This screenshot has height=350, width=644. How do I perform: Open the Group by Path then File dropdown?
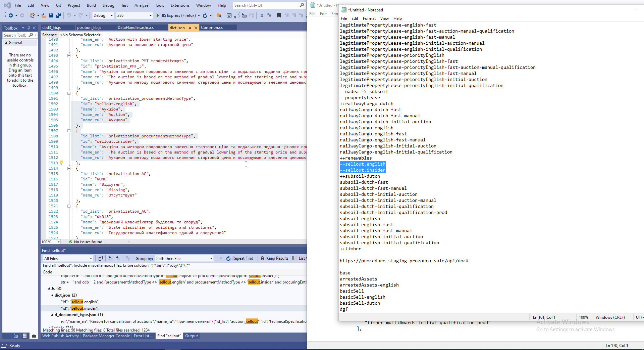click(x=184, y=258)
